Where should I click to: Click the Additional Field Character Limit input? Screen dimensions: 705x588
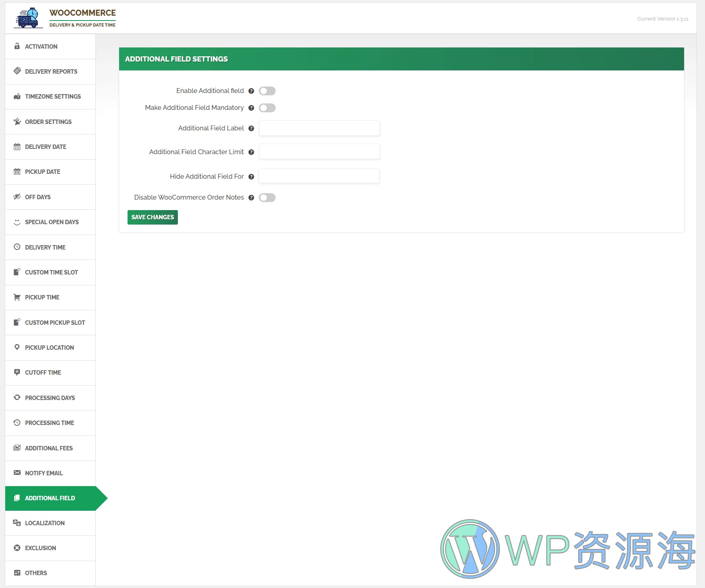319,152
